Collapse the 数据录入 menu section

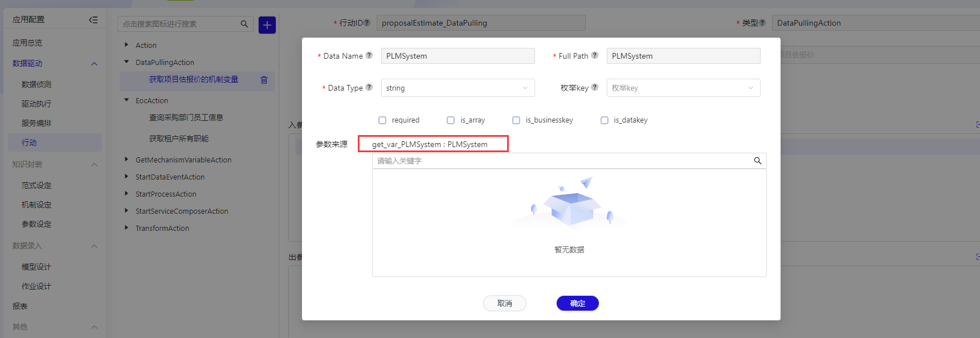coord(95,246)
